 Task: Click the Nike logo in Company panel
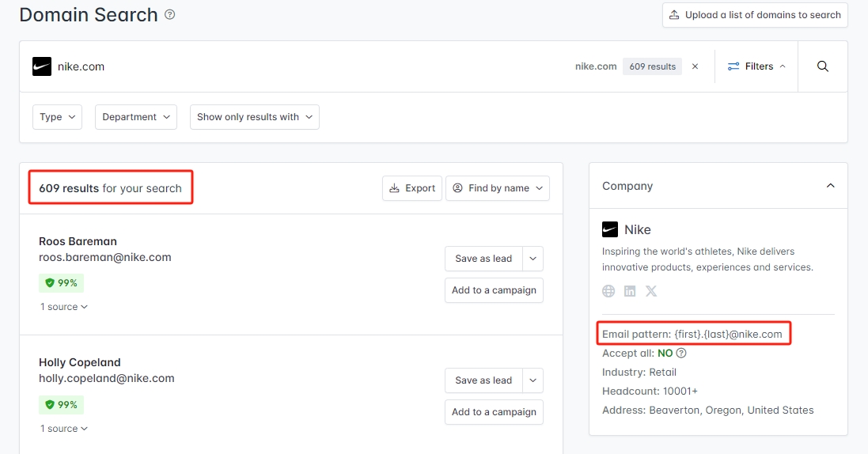click(x=610, y=229)
